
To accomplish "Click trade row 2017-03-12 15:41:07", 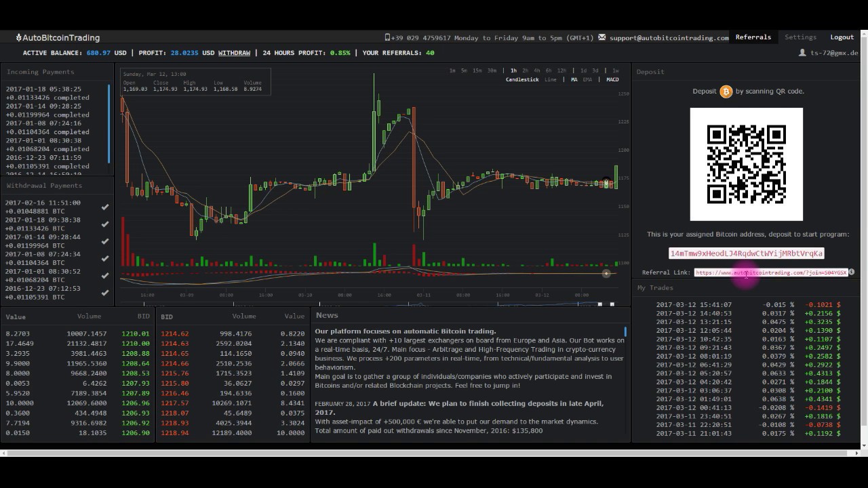I will (x=748, y=305).
